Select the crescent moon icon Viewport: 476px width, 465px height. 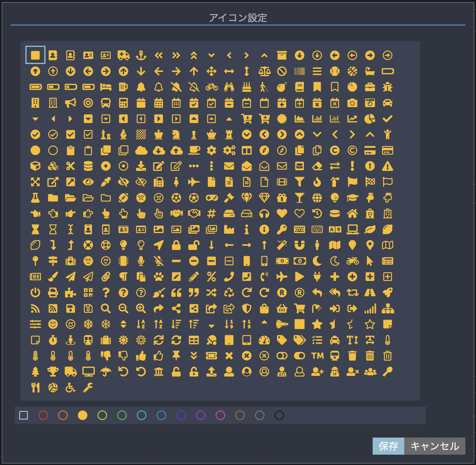317,261
